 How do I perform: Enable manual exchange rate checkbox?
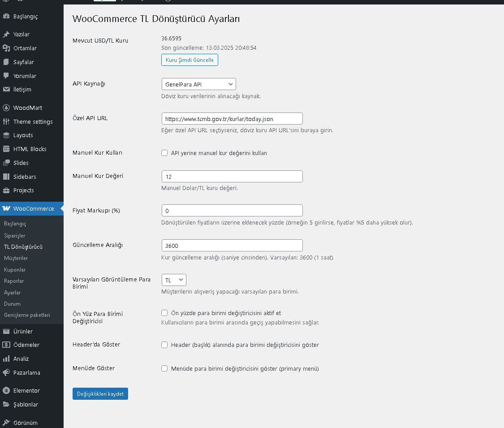164,153
